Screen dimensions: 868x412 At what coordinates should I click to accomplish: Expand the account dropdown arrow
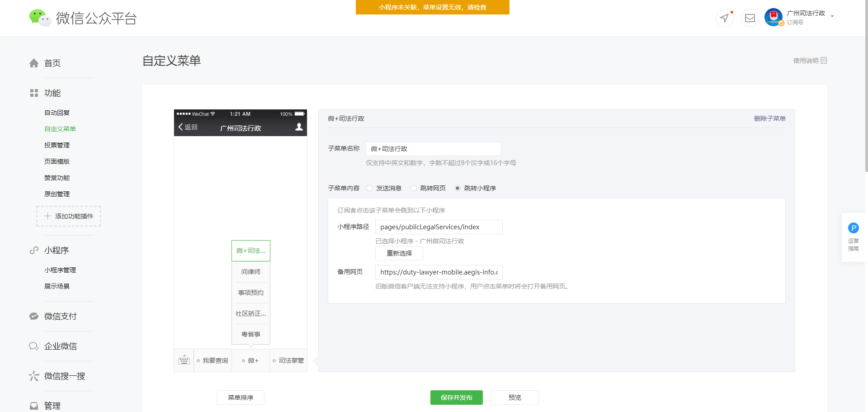point(832,17)
